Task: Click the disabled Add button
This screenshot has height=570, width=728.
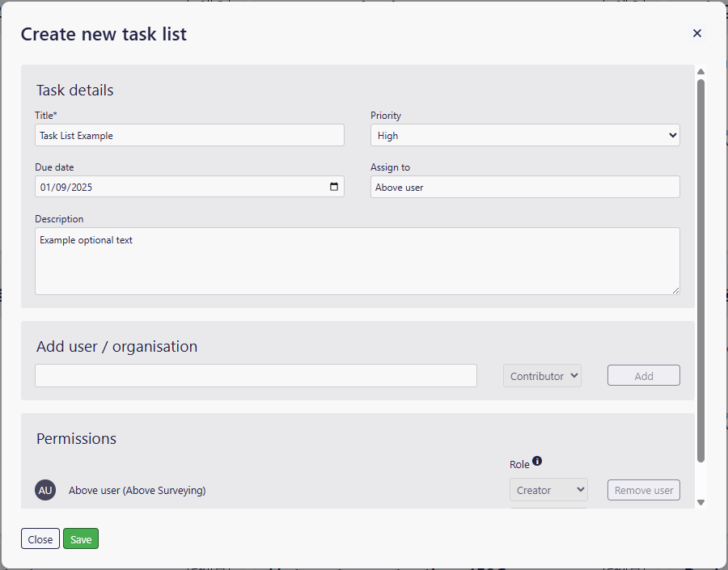Action: 644,375
